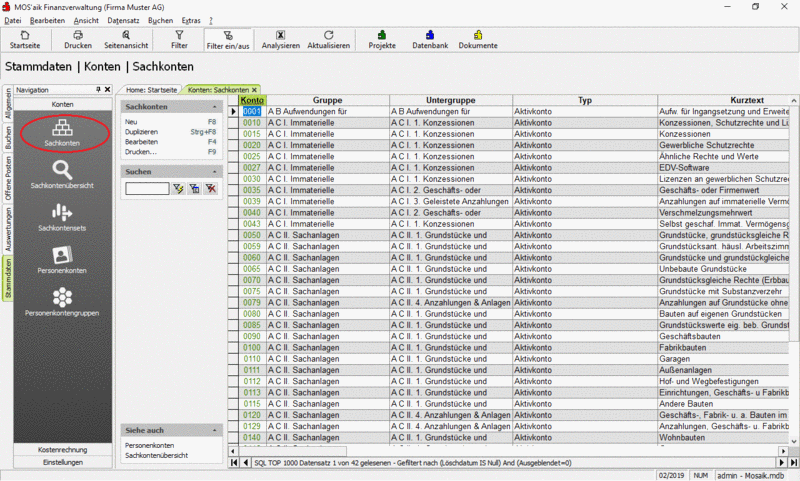Go to Startseite via toolbar icon
The image size is (800, 481).
point(24,40)
